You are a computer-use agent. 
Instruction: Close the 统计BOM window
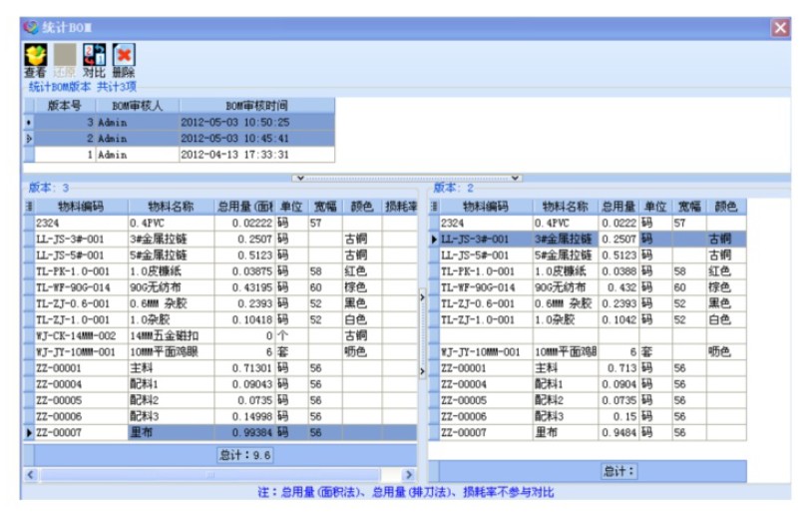click(780, 28)
